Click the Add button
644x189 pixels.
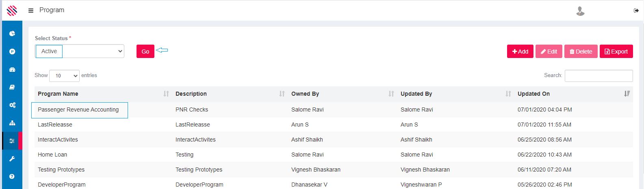click(520, 52)
